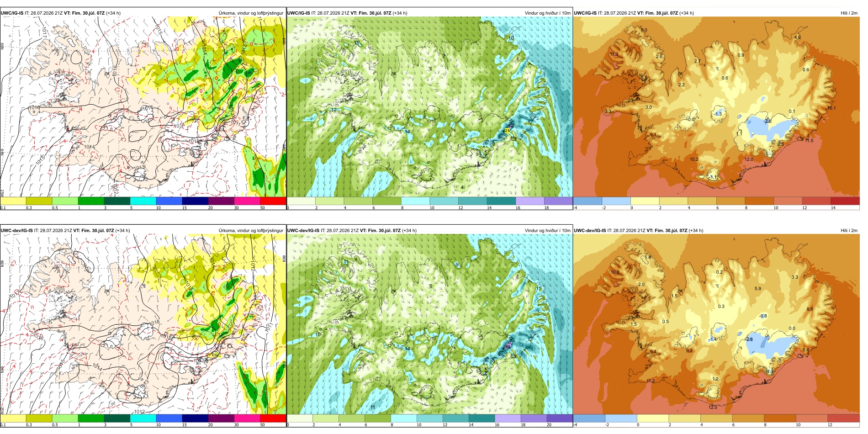Screen dimensions: 868x434
Task: Open the UWC-dev precipitation and pressure map
Action: click(x=143, y=324)
